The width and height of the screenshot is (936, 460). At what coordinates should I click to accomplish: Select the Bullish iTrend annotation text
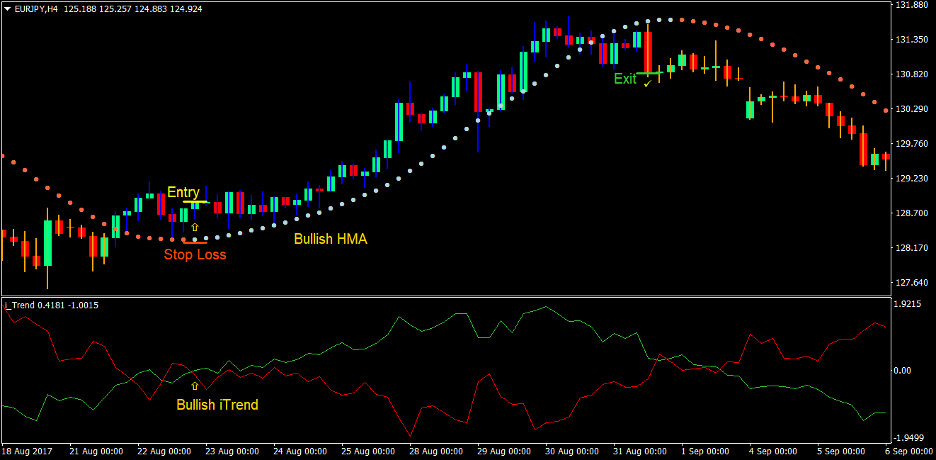coord(217,405)
